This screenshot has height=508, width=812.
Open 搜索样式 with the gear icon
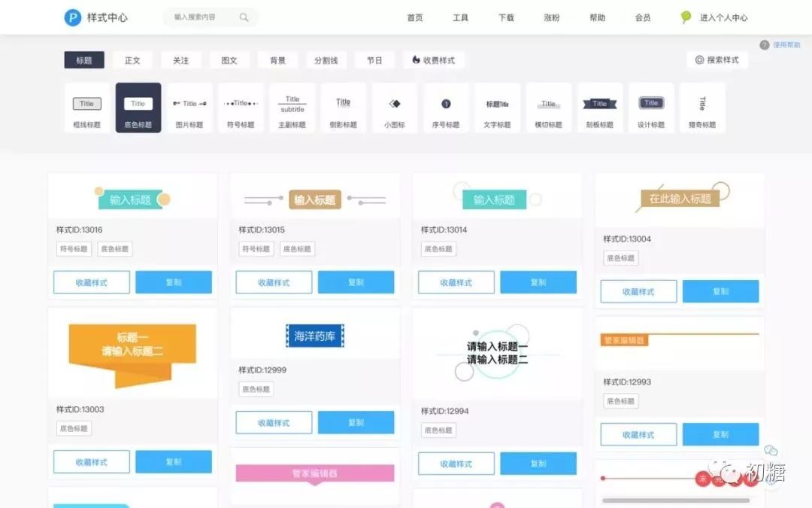pos(717,59)
